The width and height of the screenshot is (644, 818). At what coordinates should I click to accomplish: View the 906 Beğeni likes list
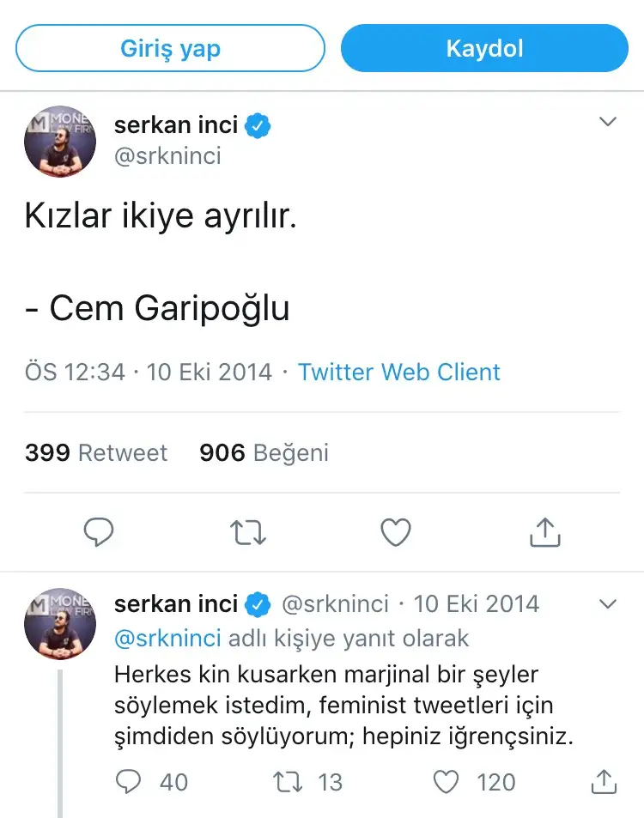click(264, 452)
